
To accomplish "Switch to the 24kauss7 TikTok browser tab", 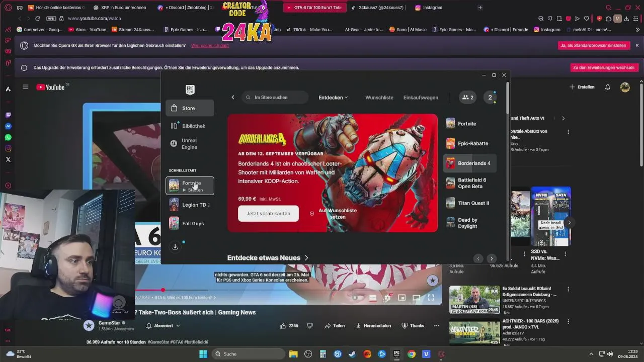I will coord(381,8).
